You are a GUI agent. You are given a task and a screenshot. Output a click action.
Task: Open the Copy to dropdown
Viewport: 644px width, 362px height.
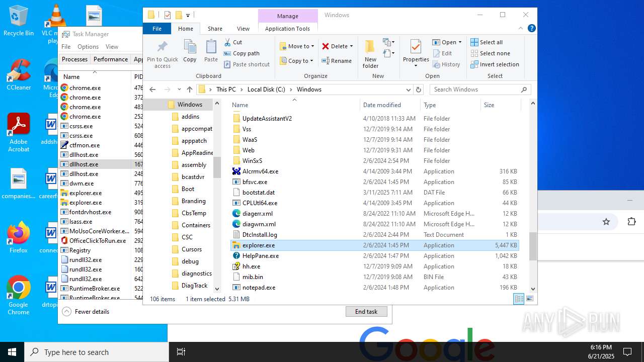(297, 61)
